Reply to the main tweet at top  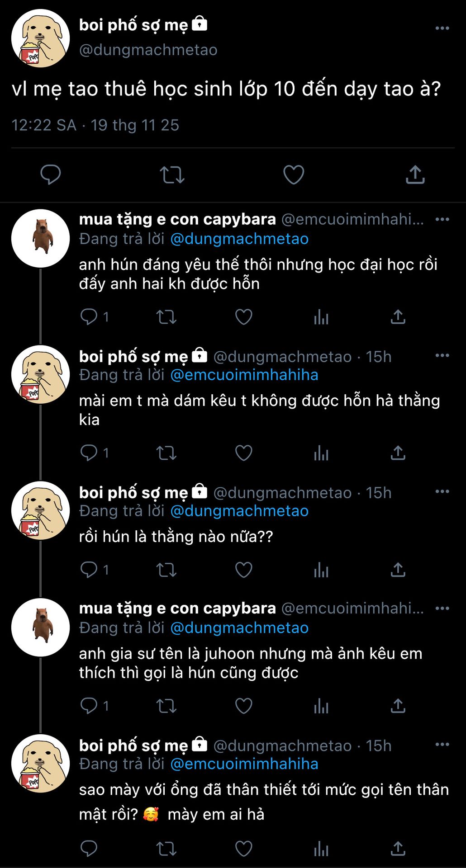pos(50,175)
